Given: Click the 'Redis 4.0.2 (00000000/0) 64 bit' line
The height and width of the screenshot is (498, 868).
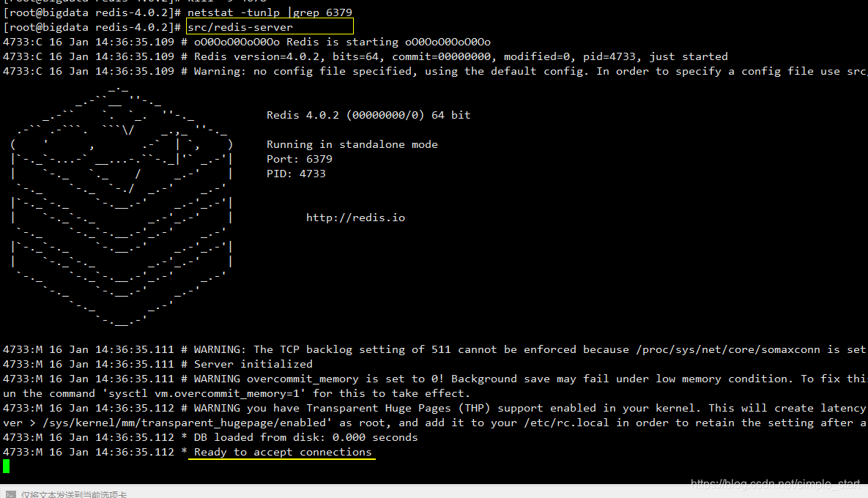Looking at the screenshot, I should pos(368,115).
